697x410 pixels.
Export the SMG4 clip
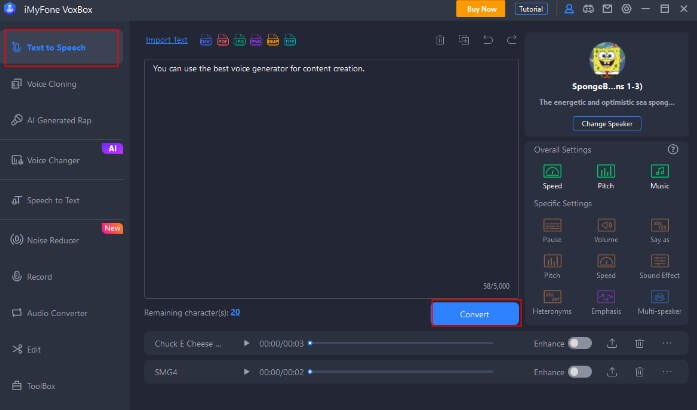612,372
